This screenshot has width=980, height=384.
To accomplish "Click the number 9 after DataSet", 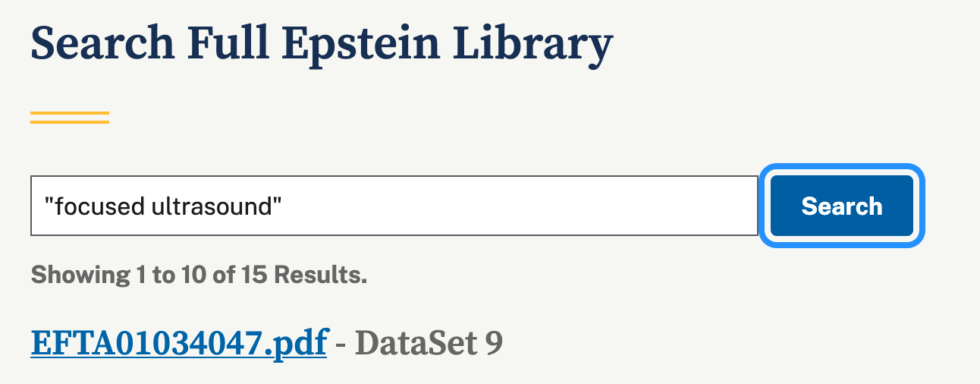I will pyautogui.click(x=494, y=343).
